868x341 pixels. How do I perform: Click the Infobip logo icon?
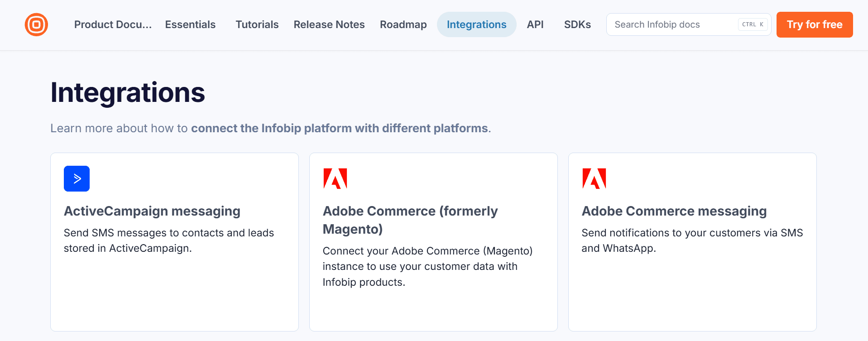(36, 24)
